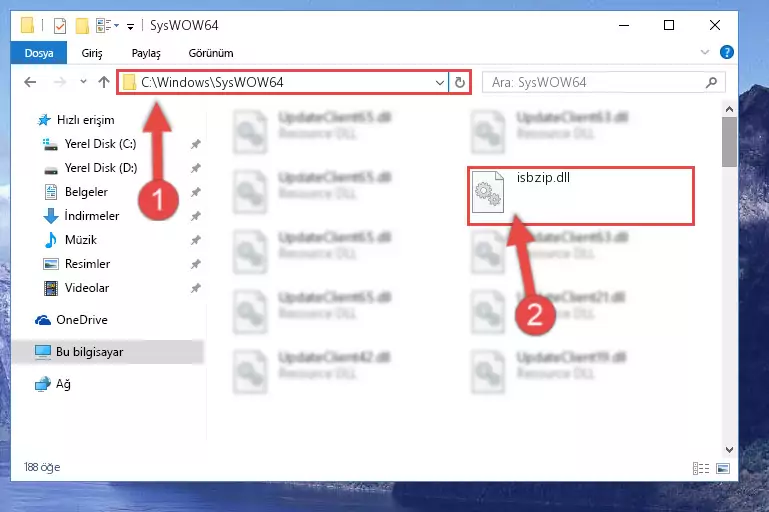Open recent locations dropdown arrow

83,81
